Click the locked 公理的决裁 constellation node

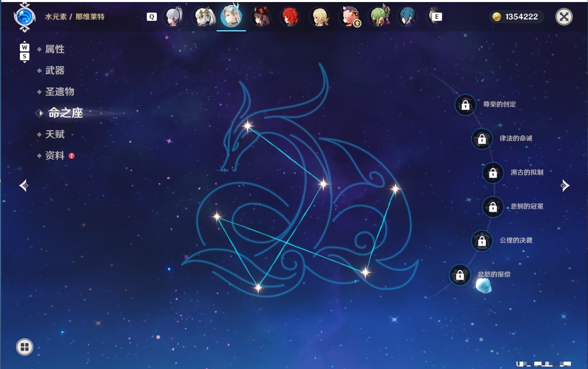pos(482,241)
